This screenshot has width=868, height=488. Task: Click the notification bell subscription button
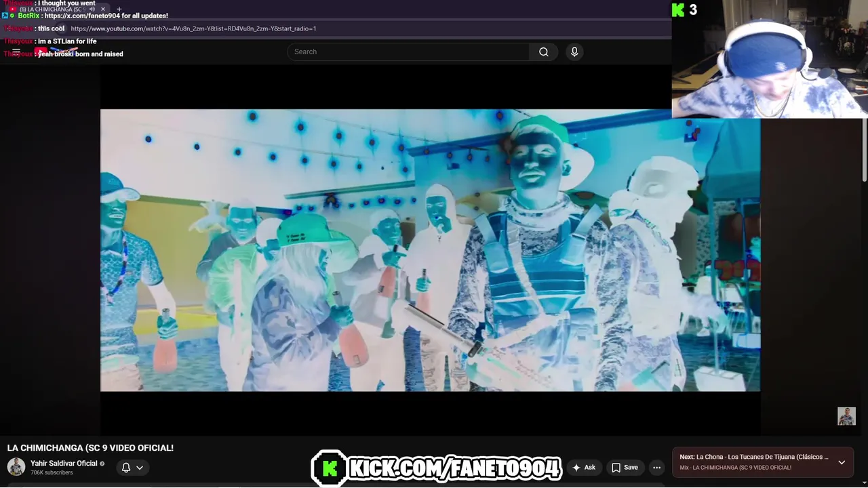click(x=126, y=468)
